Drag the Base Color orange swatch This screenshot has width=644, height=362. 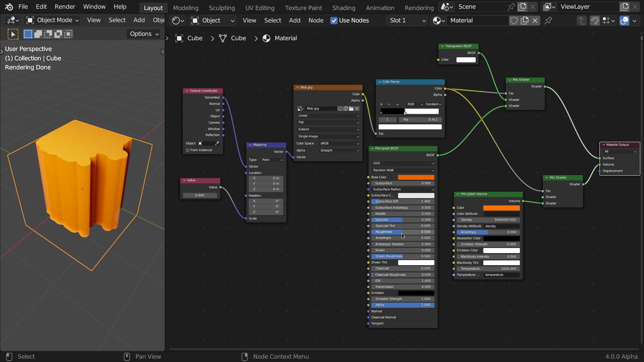tap(416, 177)
